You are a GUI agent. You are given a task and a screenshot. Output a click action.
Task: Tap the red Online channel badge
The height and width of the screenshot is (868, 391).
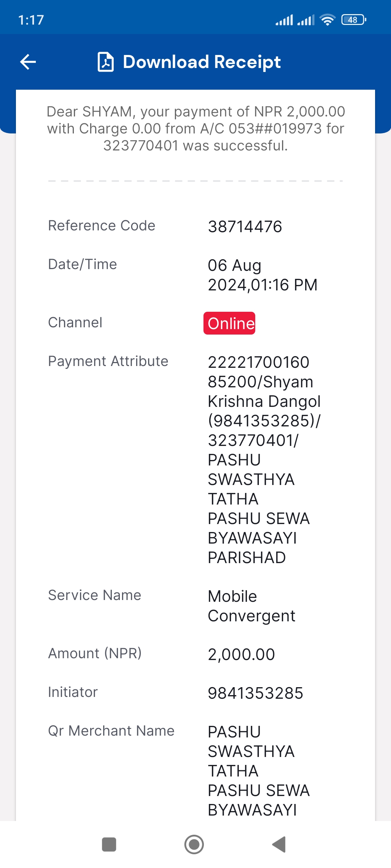pos(229,323)
